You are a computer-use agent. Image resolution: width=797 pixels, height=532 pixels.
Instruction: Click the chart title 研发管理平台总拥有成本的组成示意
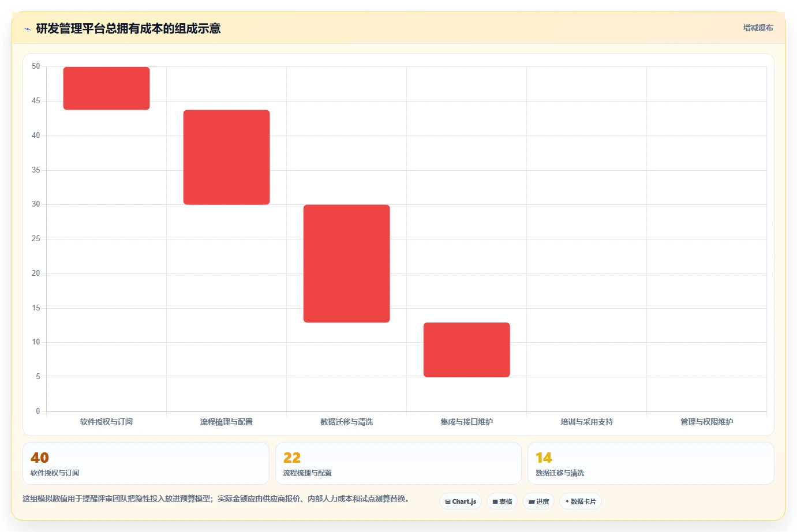[128, 28]
